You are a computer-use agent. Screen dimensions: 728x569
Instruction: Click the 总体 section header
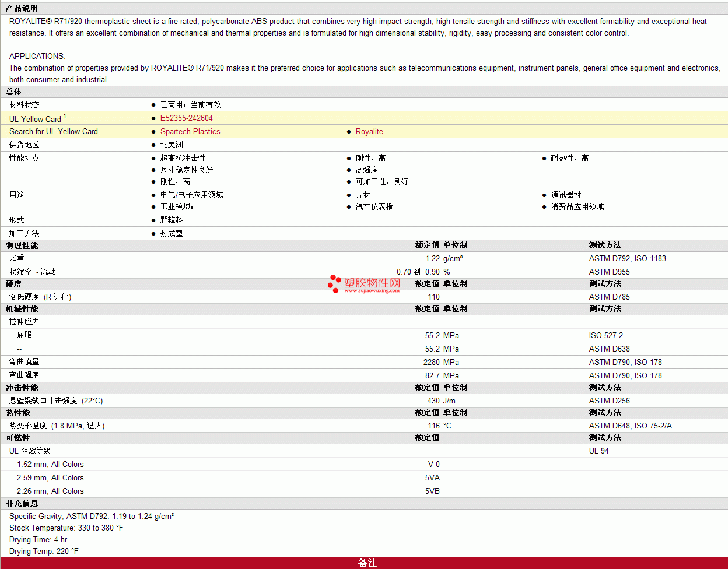pos(14,92)
